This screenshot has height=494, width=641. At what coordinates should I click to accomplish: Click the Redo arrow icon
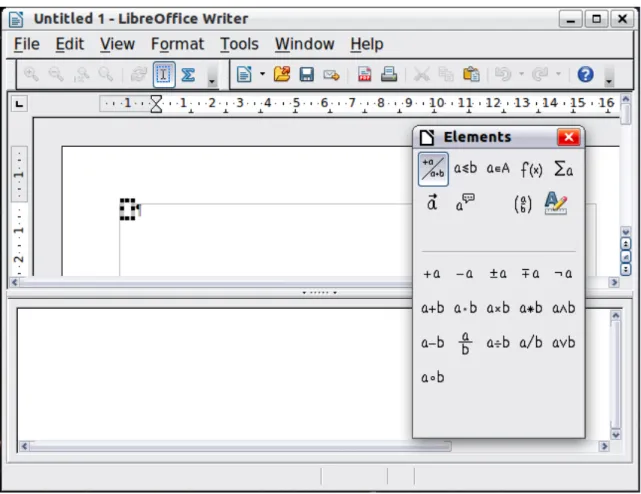pyautogui.click(x=540, y=74)
